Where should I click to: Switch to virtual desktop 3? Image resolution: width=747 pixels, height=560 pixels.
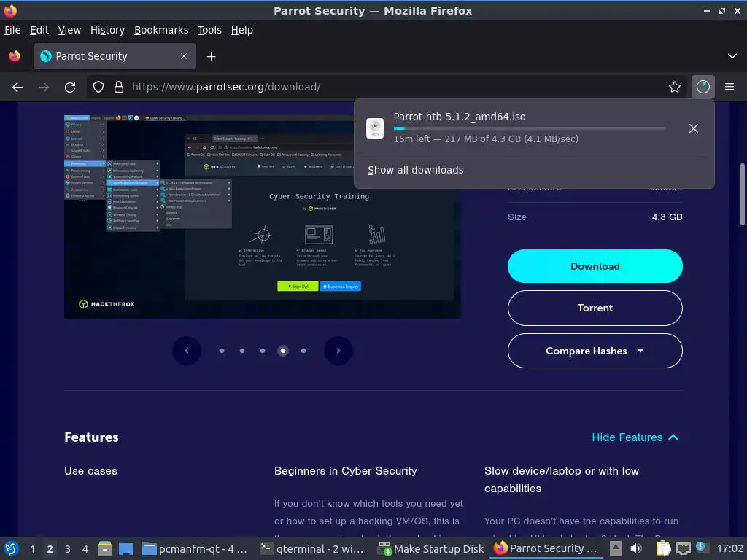click(68, 548)
